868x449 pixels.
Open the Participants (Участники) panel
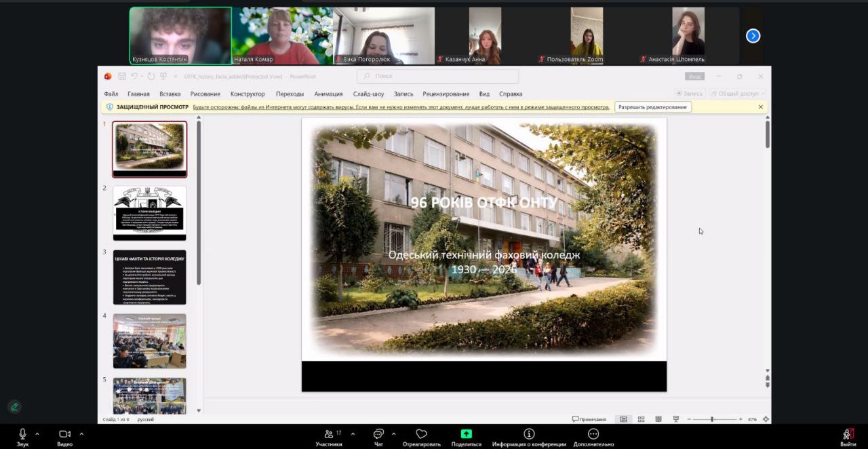coord(329,434)
